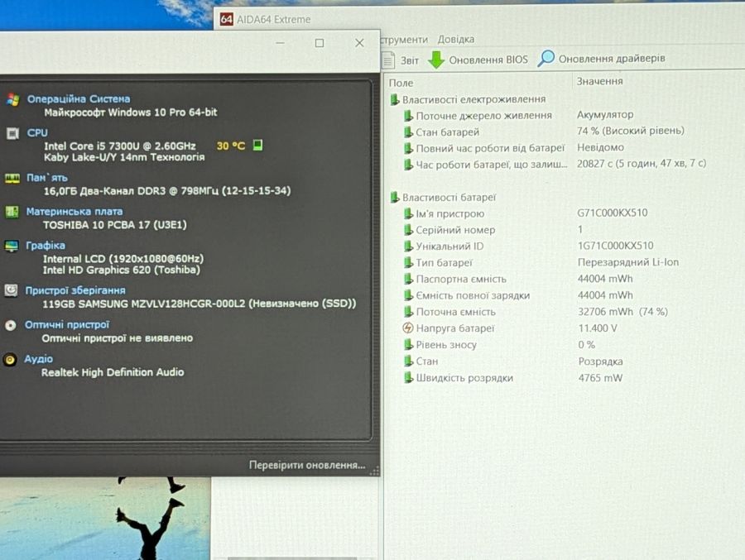Click the 119GB SAMSUNG storage device text
Screen dimensions: 745x560
click(199, 304)
